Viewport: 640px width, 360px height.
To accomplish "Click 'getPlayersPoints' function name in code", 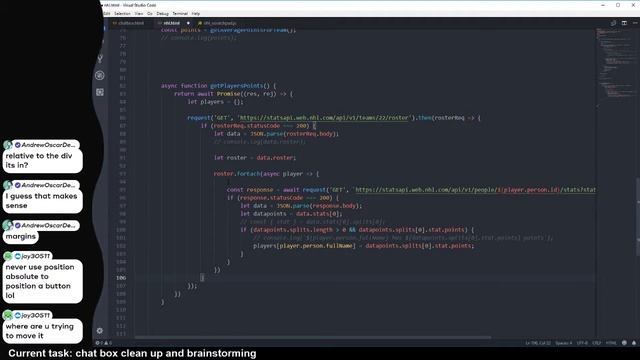I will click(237, 86).
